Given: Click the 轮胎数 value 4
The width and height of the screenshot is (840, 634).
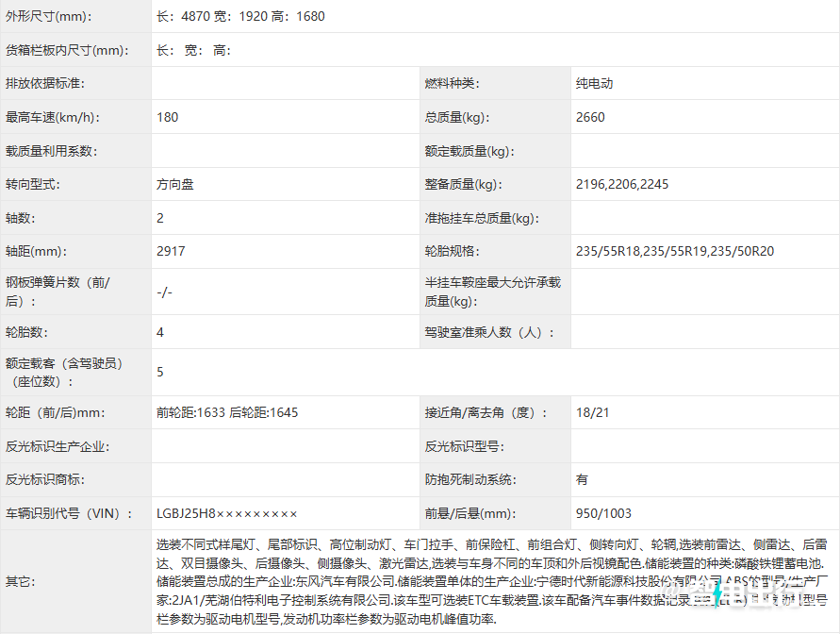Looking at the screenshot, I should click(x=160, y=332).
